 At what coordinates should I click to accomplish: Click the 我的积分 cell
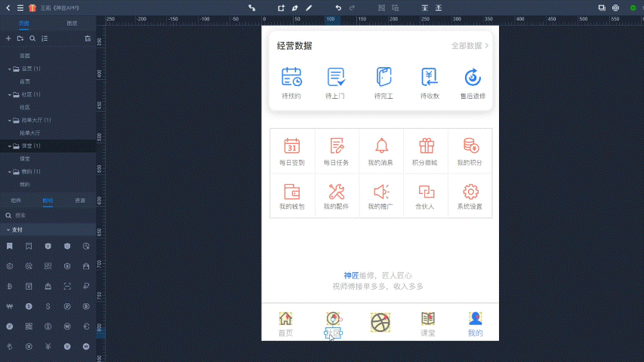click(470, 152)
